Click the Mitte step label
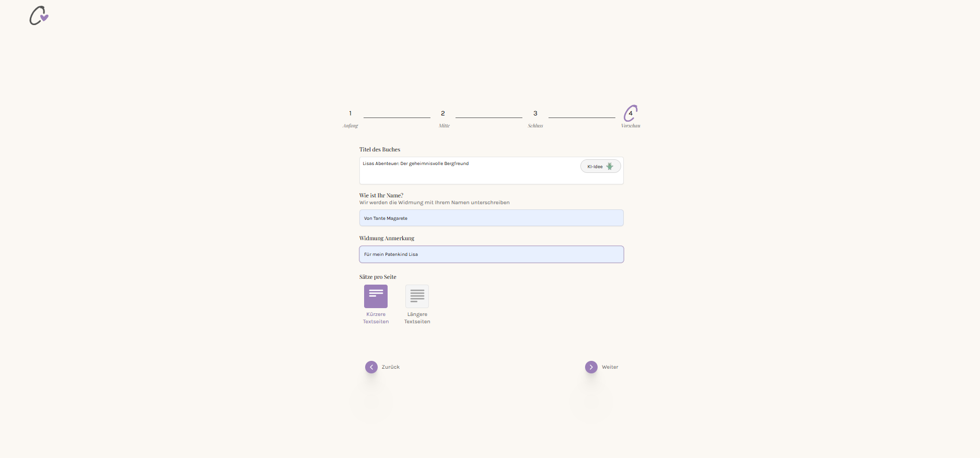 pyautogui.click(x=444, y=126)
